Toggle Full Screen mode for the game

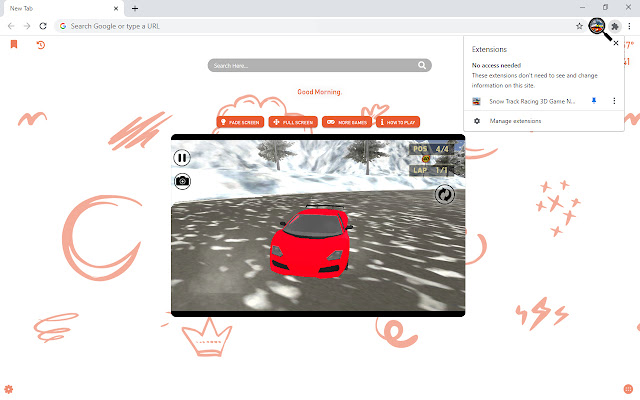pos(293,122)
